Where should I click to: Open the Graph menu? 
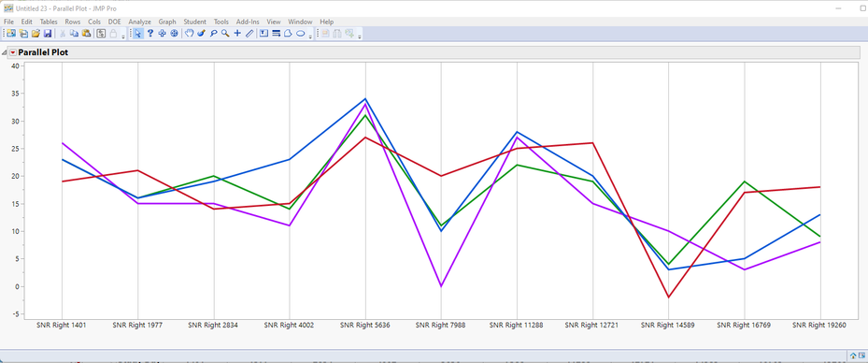click(167, 22)
